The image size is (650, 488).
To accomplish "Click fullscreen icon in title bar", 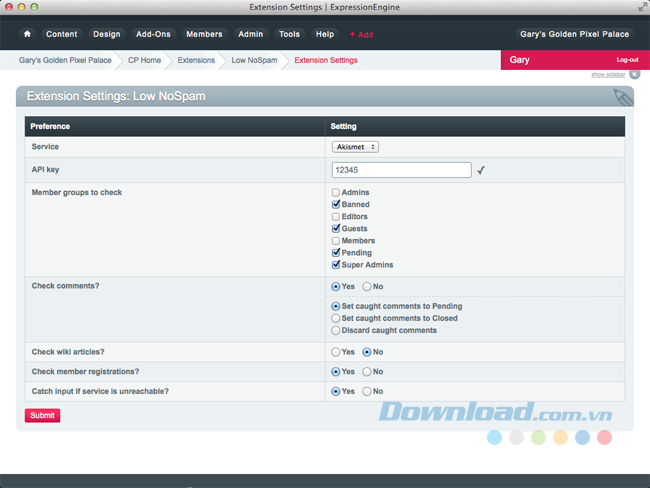I will click(643, 7).
